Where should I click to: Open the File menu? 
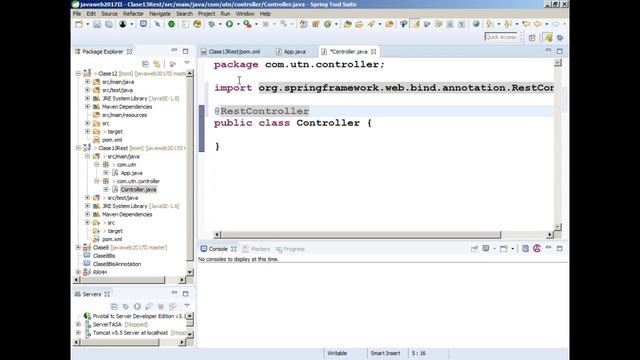[x=77, y=13]
